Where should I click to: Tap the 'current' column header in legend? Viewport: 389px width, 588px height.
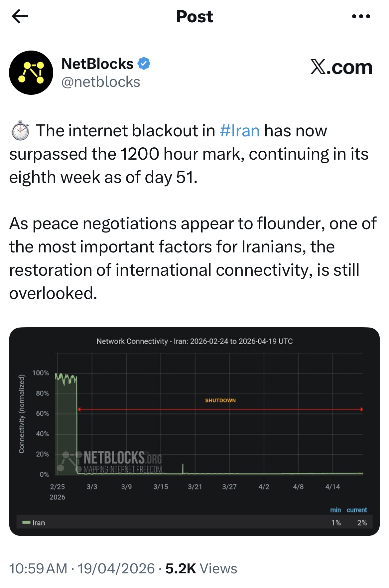pyautogui.click(x=356, y=510)
